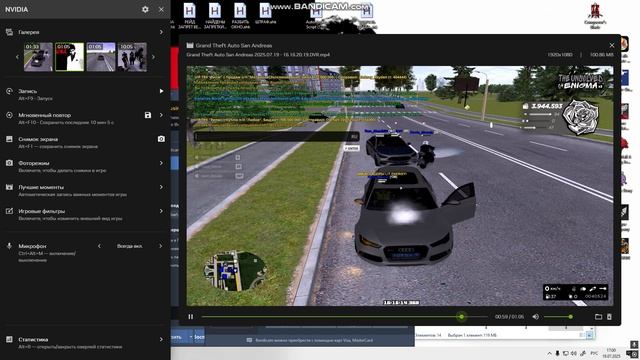Click the Игровые фильтры edit icon
Screen dimensions: 640x360
[9, 211]
